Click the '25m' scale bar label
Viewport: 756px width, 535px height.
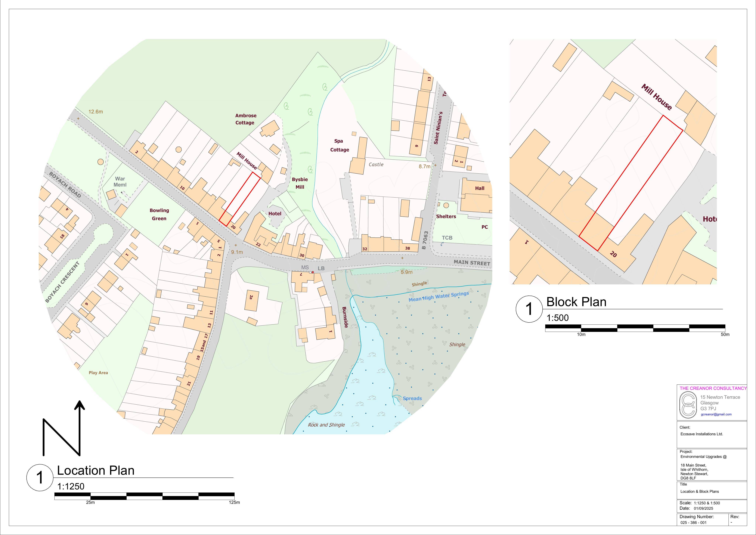click(x=90, y=502)
